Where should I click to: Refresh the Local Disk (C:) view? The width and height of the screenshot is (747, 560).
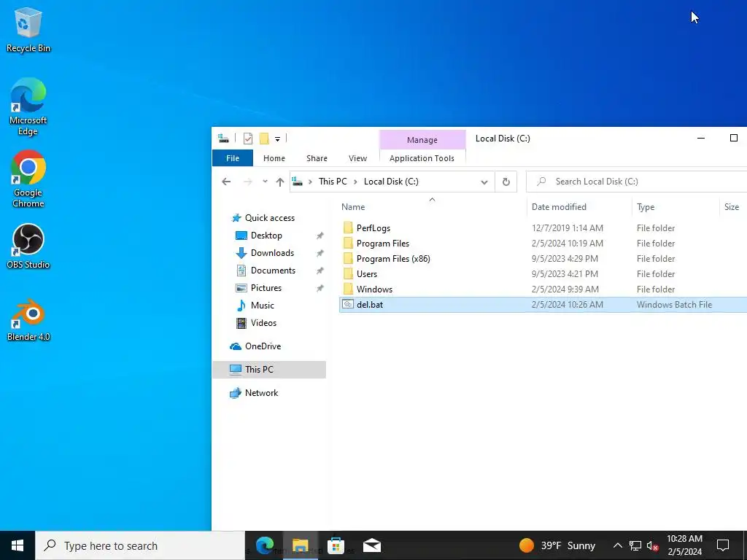pos(506,182)
